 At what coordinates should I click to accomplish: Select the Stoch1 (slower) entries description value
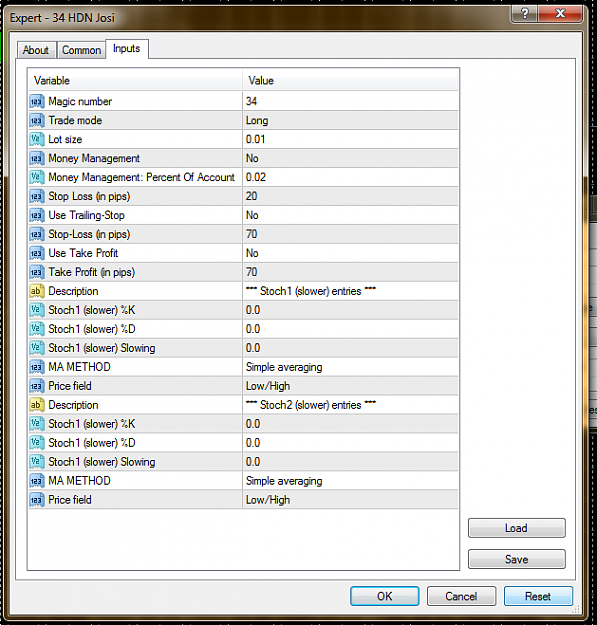pos(350,291)
